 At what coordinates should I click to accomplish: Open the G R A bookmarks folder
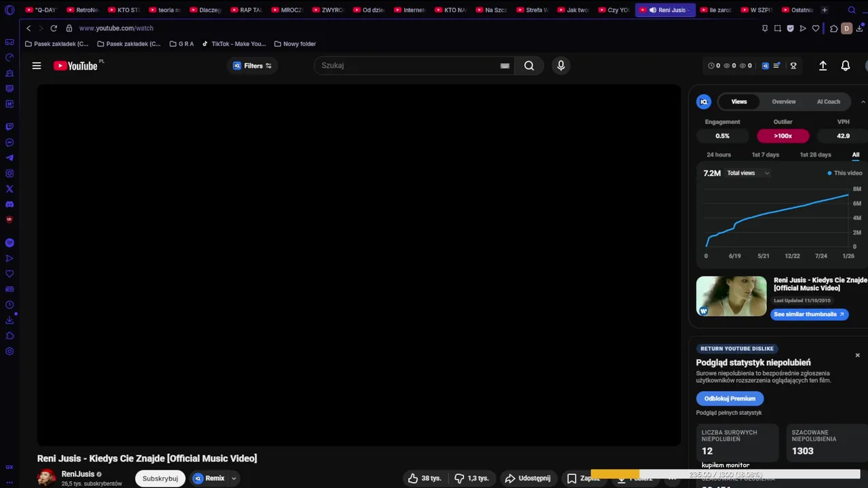pos(182,44)
